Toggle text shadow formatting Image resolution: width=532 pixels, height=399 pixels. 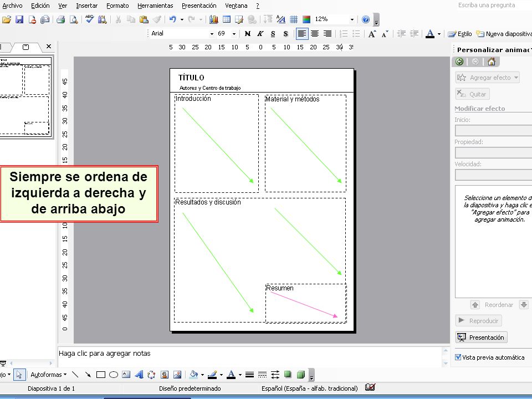pos(286,34)
